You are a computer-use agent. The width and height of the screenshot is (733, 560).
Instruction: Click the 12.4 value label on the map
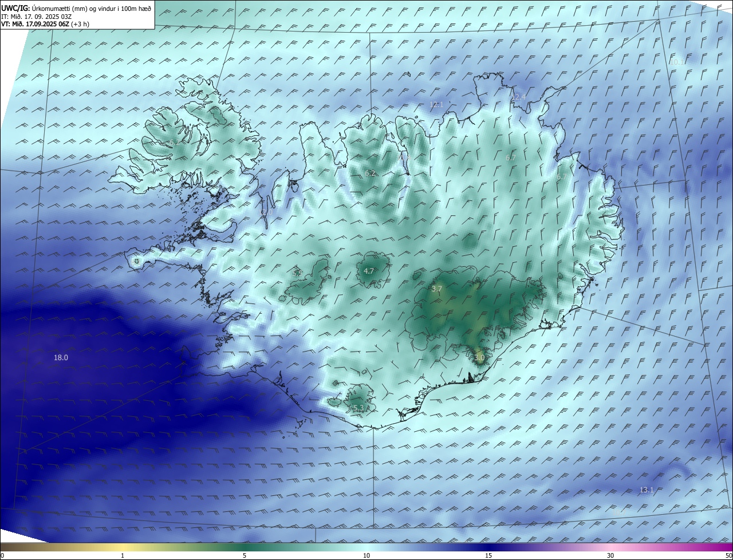(518, 97)
